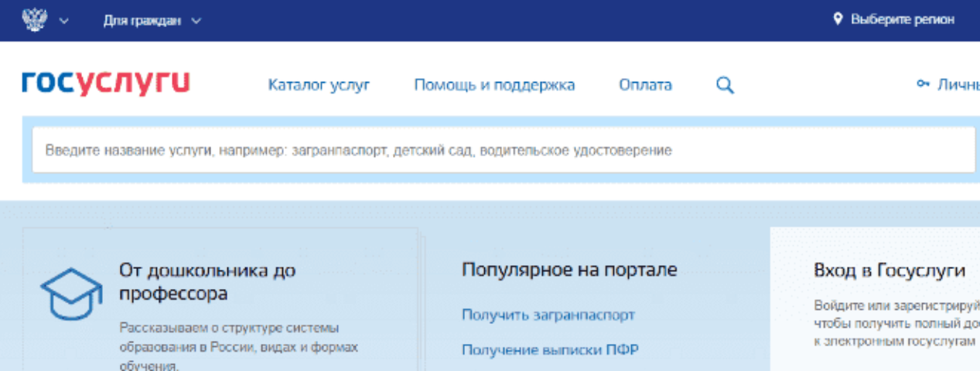Open the "Получить загранпаспорт" link

(x=548, y=315)
